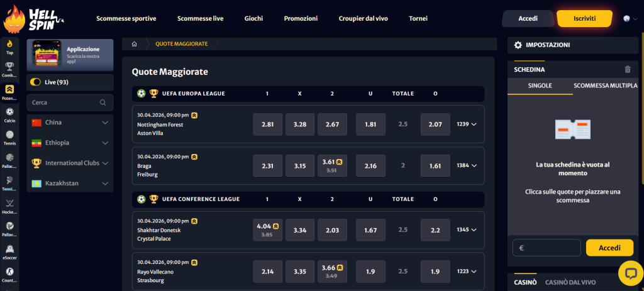Click boosted-odds badge beside Nottingham Forest date
Screen dimensions: 644x291
pyautogui.click(x=194, y=116)
